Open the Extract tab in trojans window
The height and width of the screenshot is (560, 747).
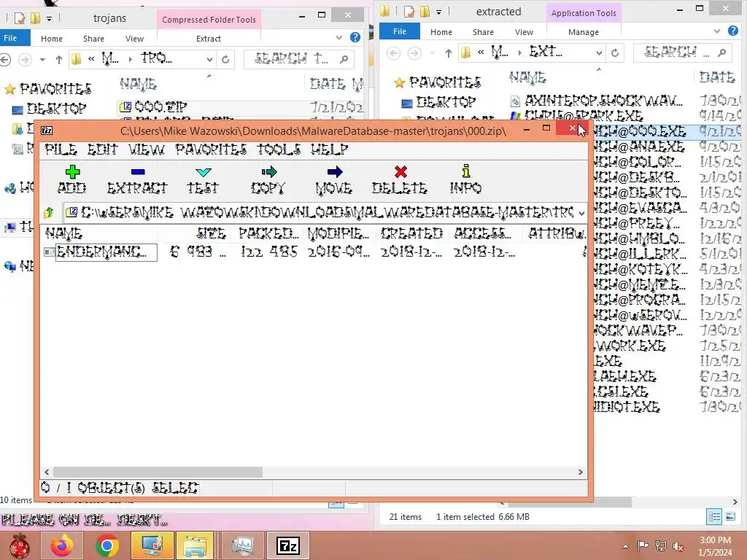(209, 39)
